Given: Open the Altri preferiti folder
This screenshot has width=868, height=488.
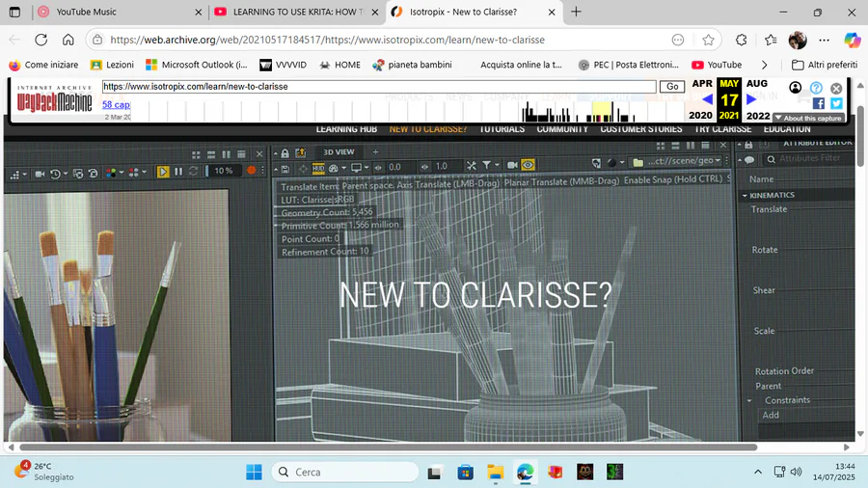Looking at the screenshot, I should (825, 65).
